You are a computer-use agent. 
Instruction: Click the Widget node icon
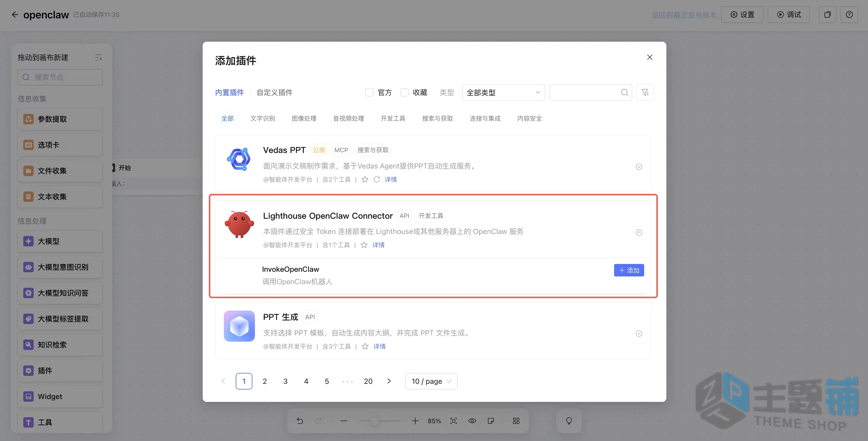[28, 396]
